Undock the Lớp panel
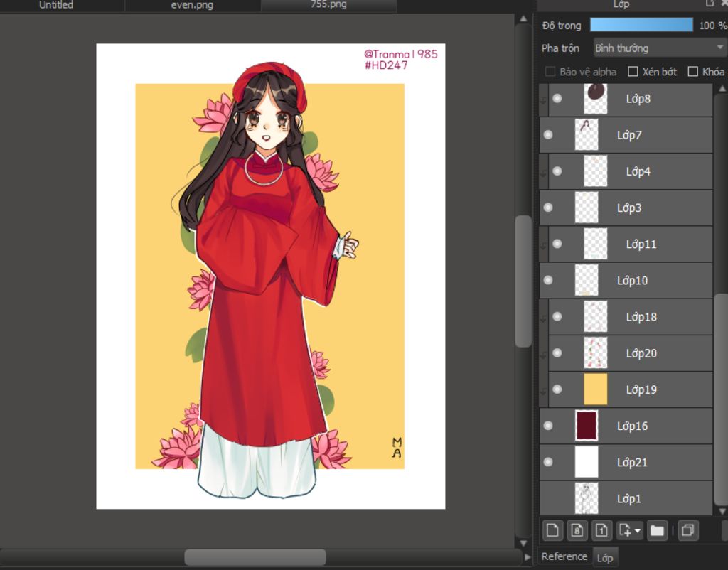Image resolution: width=728 pixels, height=570 pixels. pyautogui.click(x=709, y=4)
